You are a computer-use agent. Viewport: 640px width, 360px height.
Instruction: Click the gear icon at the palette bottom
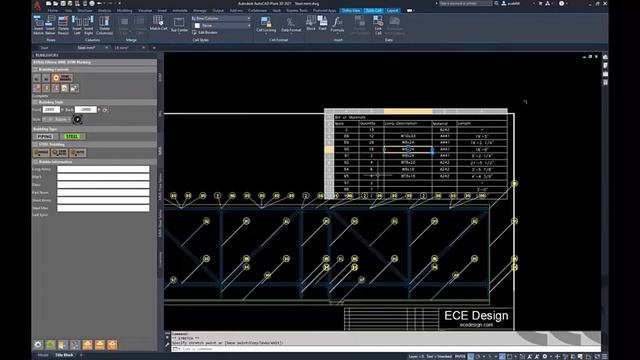pos(38,345)
